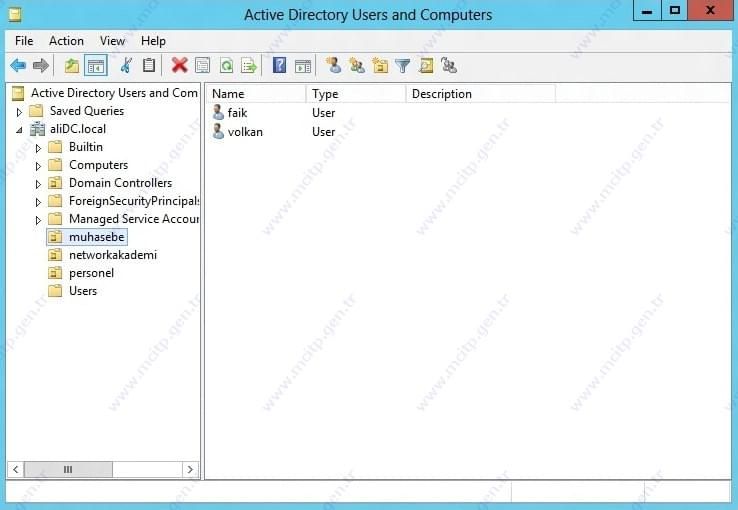Expand Builtin container
This screenshot has height=510, width=738.
tap(38, 148)
